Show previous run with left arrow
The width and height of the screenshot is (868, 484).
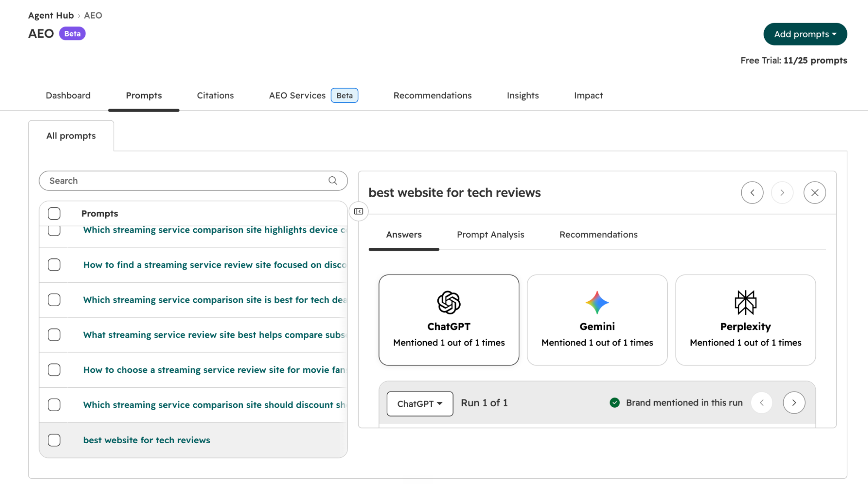(762, 403)
